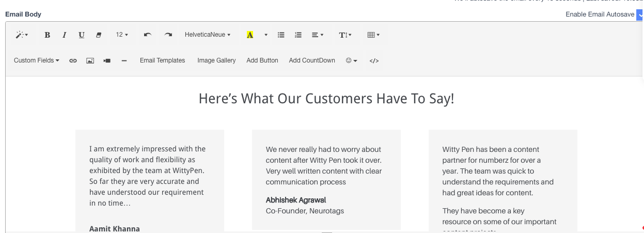644x233 pixels.
Task: Click the insert link icon
Action: [x=73, y=60]
